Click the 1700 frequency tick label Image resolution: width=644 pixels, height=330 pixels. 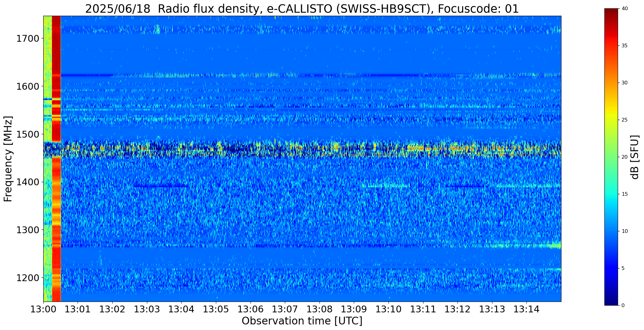[28, 39]
